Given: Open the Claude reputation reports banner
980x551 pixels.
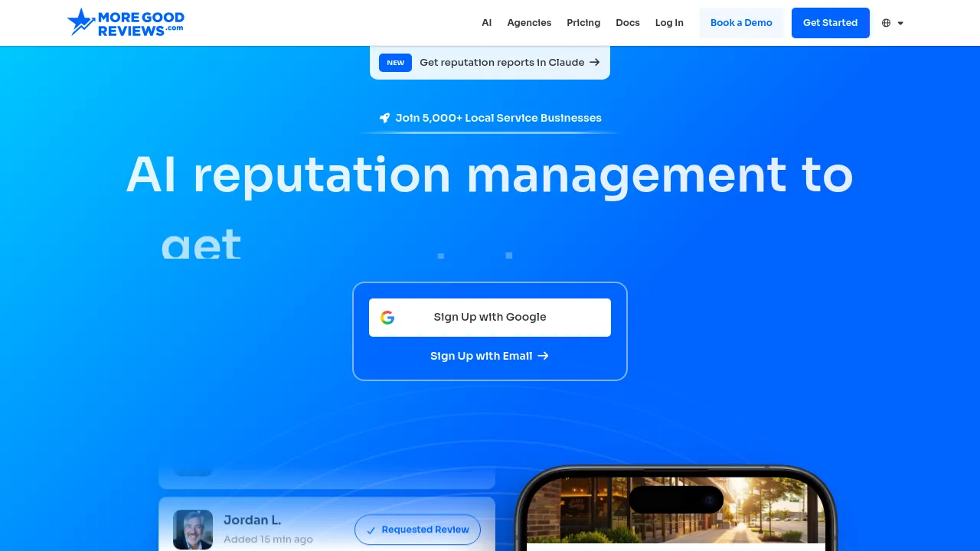Looking at the screenshot, I should click(490, 63).
